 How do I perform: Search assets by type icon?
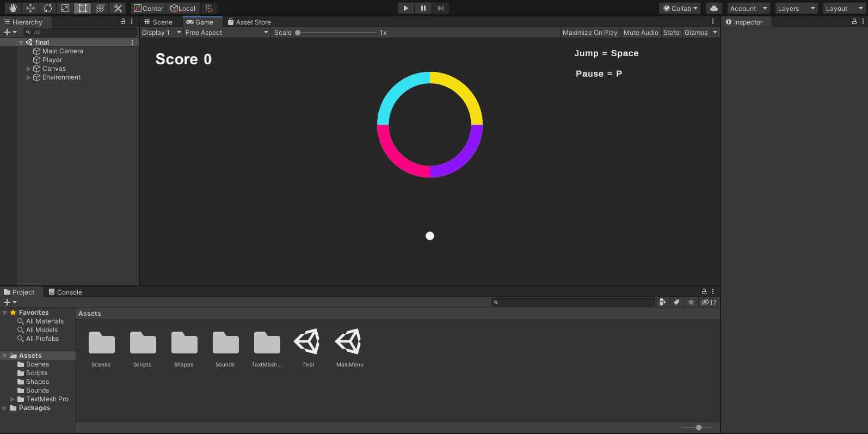pyautogui.click(x=662, y=302)
